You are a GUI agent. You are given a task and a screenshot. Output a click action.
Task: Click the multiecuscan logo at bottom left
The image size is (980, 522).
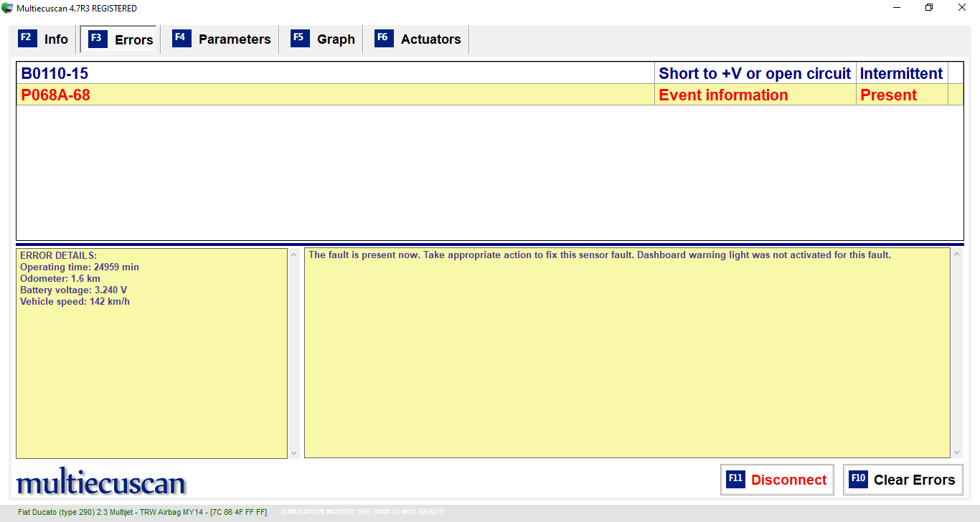(x=100, y=483)
